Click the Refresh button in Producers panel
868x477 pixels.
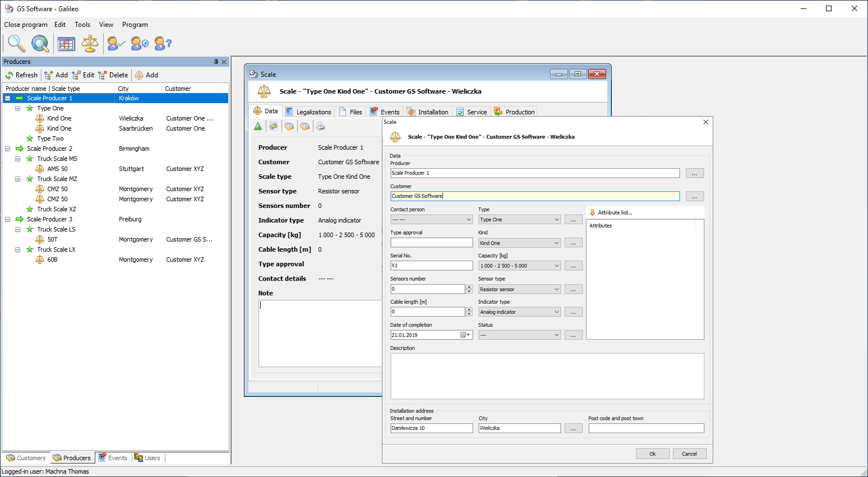tap(21, 75)
